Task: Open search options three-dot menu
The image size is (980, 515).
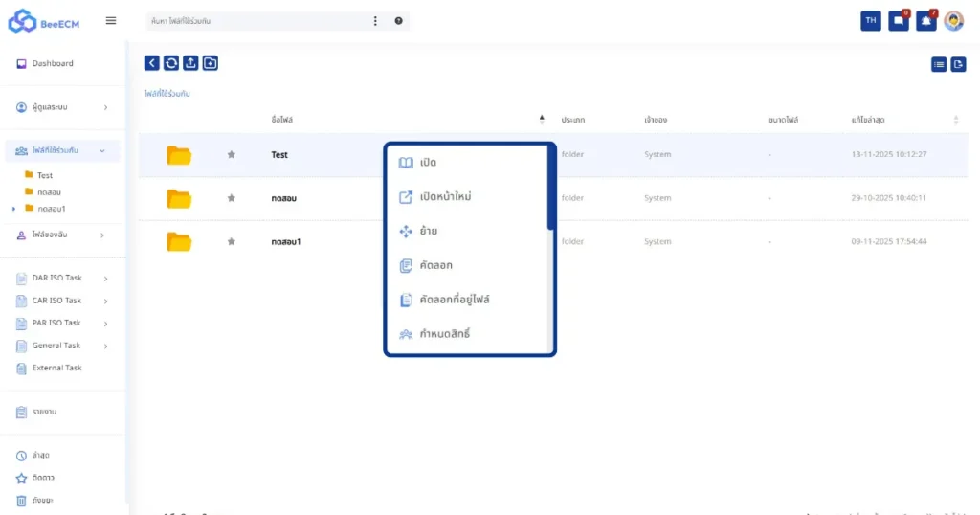Action: coord(375,21)
